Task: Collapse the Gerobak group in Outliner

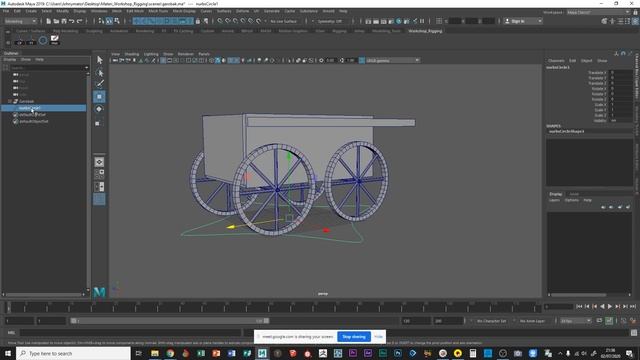Action: coord(10,101)
